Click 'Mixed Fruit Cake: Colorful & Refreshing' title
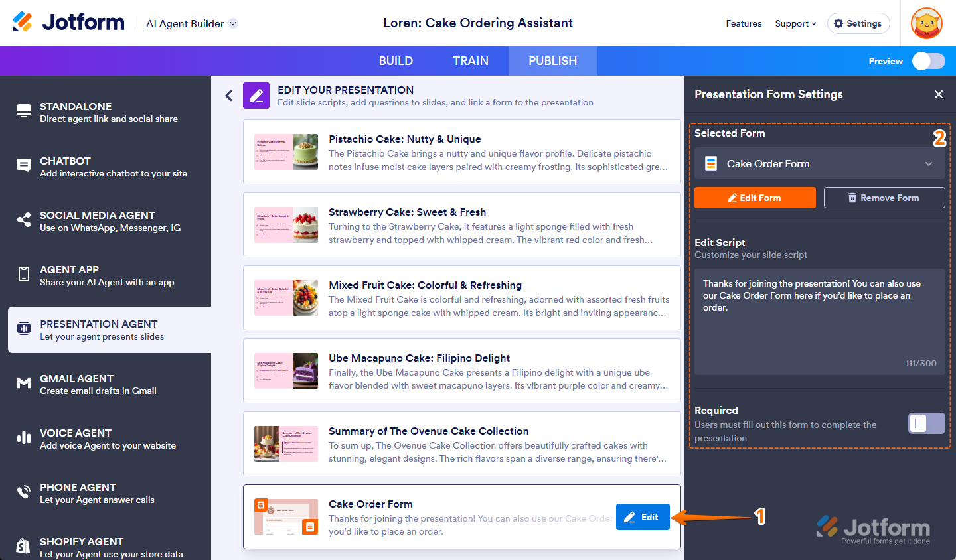 coord(426,285)
